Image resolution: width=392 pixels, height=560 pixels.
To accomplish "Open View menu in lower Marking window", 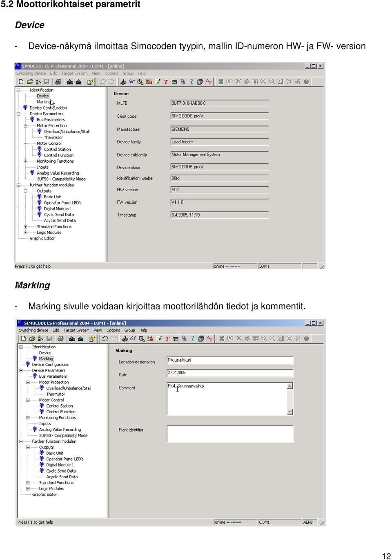I will coord(98,330).
